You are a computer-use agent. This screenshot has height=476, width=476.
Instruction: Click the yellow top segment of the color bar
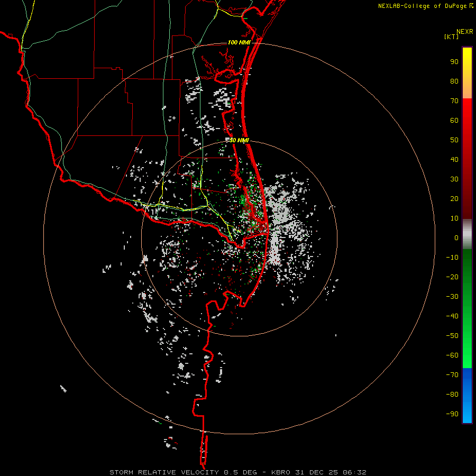[467, 73]
